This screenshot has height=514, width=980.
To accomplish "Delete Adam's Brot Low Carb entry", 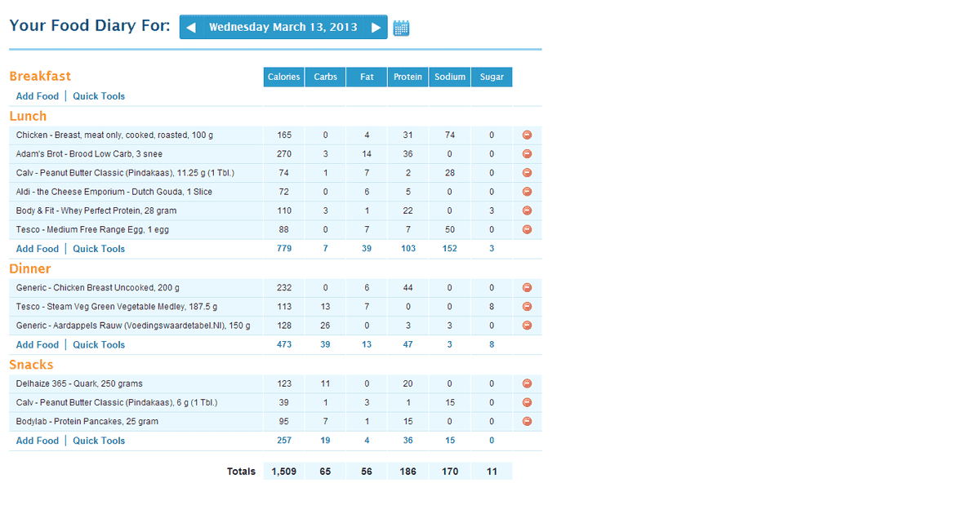I will click(527, 153).
